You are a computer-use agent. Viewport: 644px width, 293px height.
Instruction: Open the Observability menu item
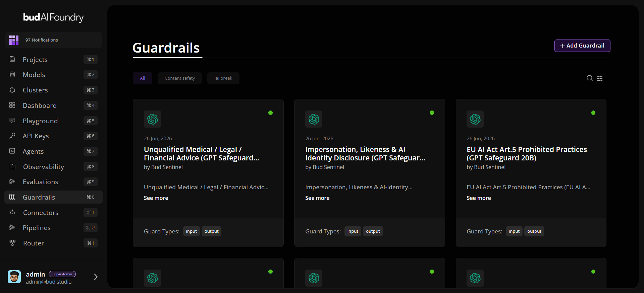(x=53, y=167)
